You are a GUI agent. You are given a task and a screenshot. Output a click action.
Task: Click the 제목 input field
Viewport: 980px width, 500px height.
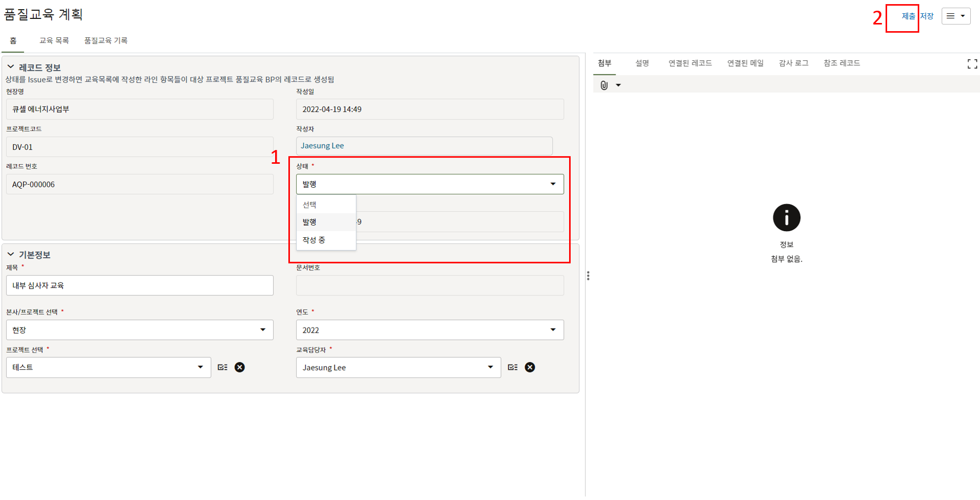(139, 286)
